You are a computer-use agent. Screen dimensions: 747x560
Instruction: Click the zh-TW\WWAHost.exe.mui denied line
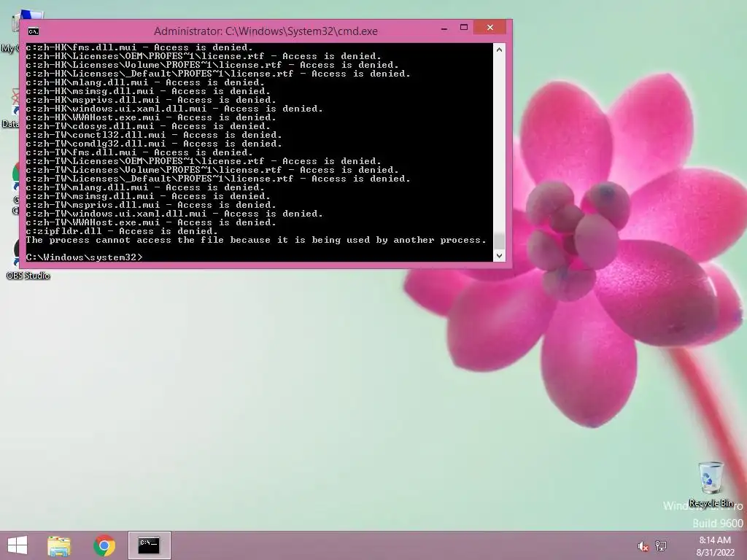150,222
